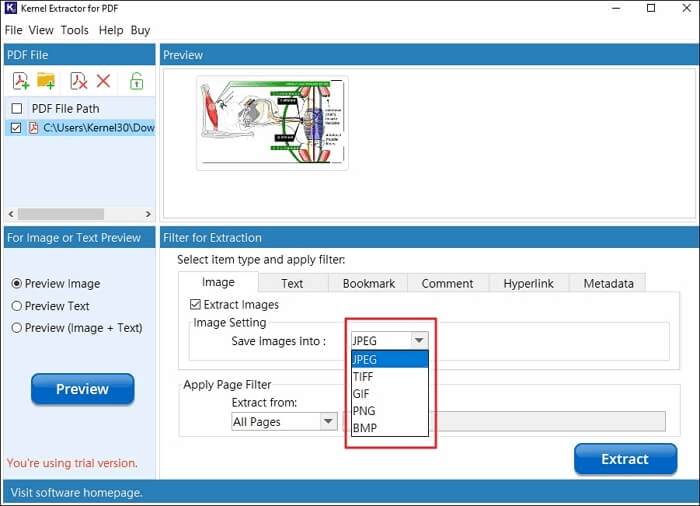Open the File menu
Screen dimensions: 700x506
[13, 30]
